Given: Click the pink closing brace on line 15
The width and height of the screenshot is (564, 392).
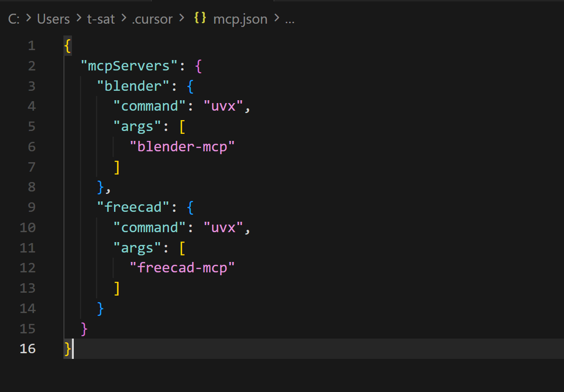Looking at the screenshot, I should tap(84, 328).
